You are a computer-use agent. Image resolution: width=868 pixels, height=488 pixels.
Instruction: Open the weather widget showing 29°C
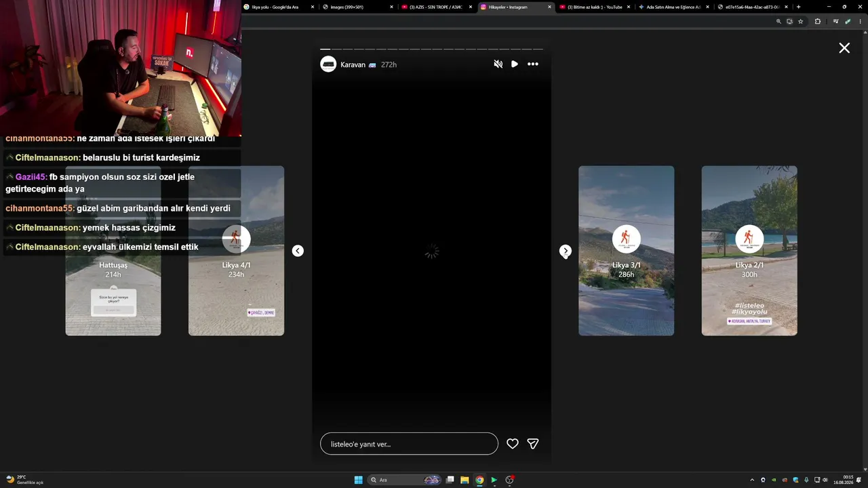(24, 480)
